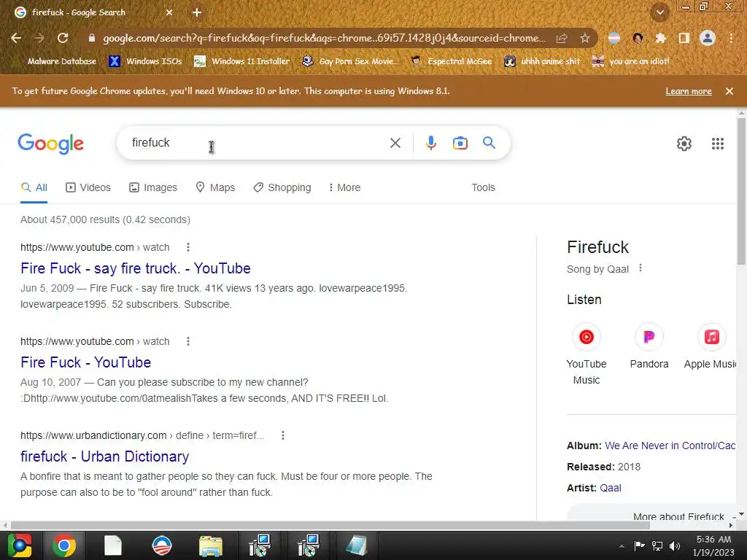This screenshot has width=747, height=560.
Task: Open File Explorer from the taskbar
Action: pos(211,545)
